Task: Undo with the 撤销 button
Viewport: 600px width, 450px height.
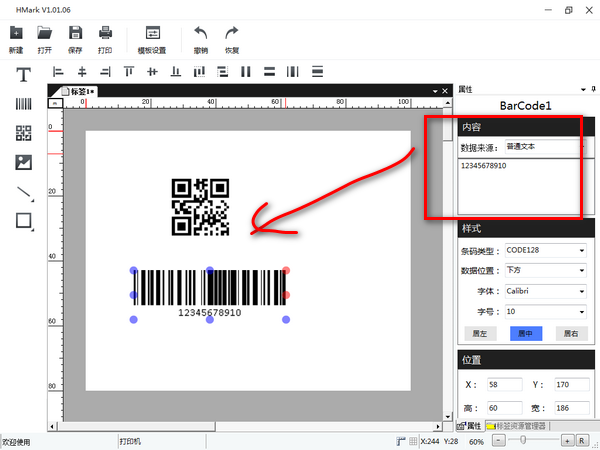Action: pos(201,38)
